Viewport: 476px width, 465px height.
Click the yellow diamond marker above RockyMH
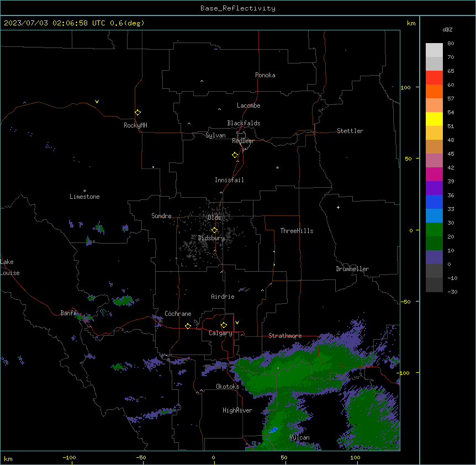[x=138, y=113]
